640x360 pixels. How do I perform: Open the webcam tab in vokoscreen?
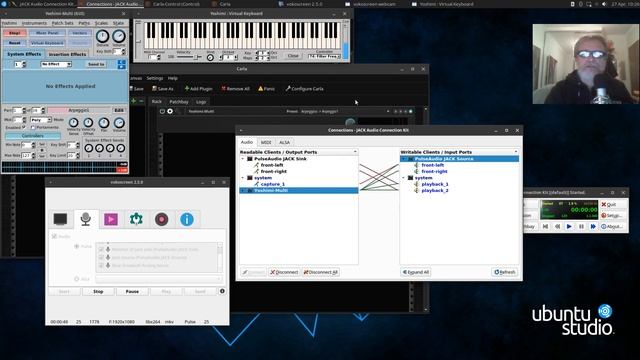(162, 219)
